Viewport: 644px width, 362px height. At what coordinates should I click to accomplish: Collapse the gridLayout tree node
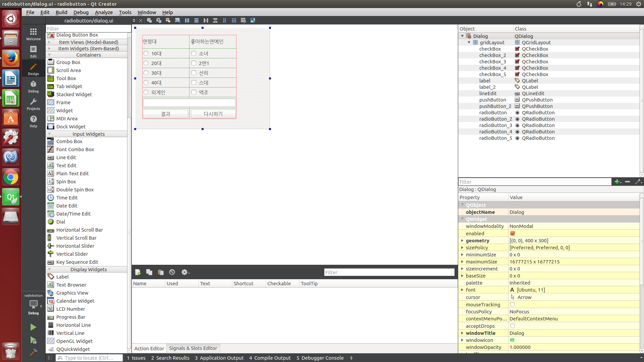pos(469,43)
